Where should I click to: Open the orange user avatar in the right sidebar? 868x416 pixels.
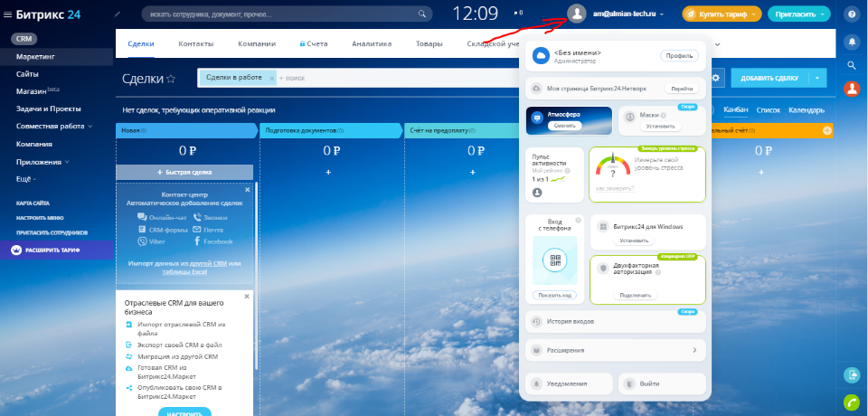852,89
